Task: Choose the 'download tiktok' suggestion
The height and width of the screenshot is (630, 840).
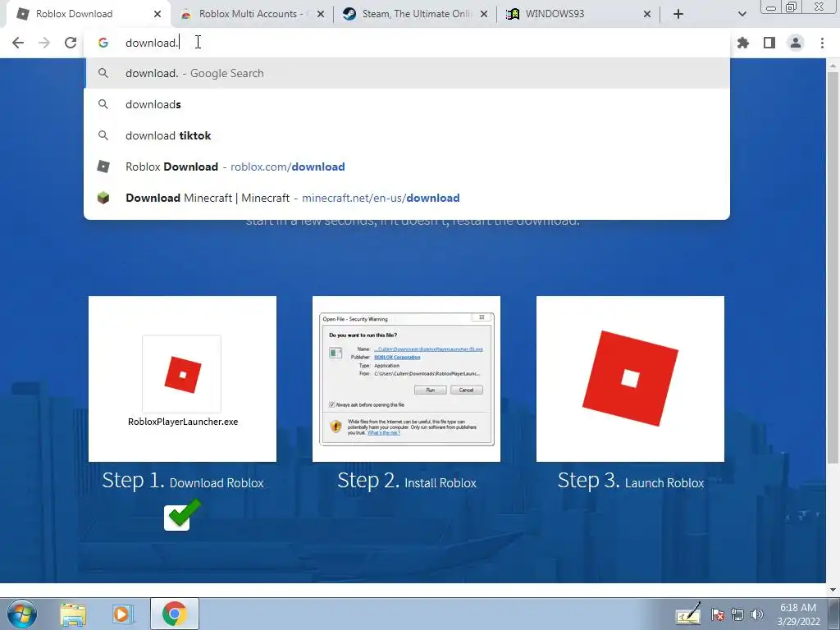Action: (407, 135)
